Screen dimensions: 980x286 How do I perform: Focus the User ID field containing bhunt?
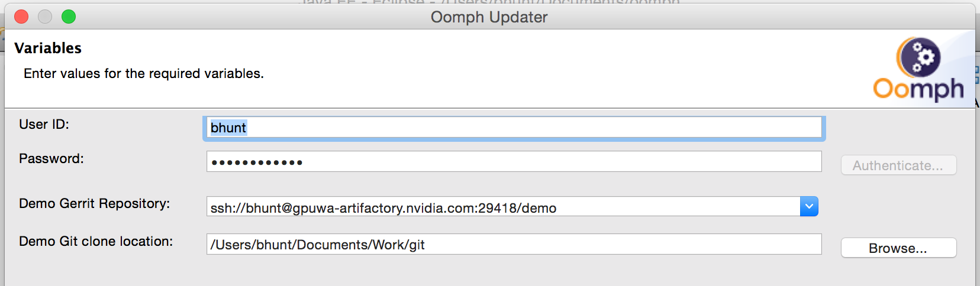(x=514, y=128)
